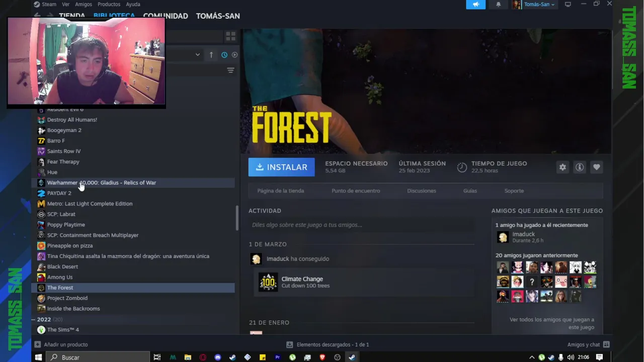This screenshot has width=644, height=362.
Task: Go to the COMUNIDAD section
Action: tap(166, 16)
